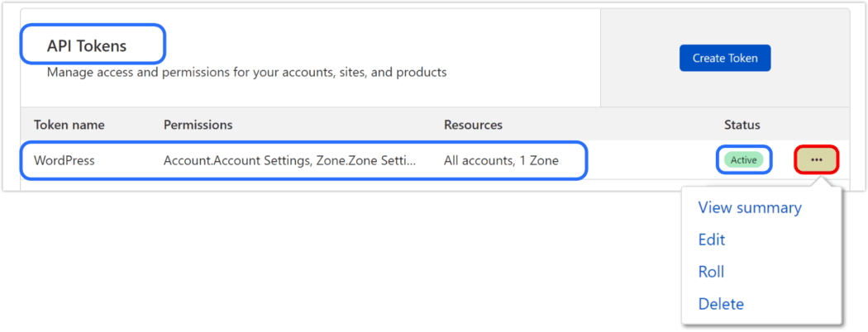The height and width of the screenshot is (332, 868).
Task: Open the three-dot actions menu for WordPress
Action: pyautogui.click(x=817, y=159)
